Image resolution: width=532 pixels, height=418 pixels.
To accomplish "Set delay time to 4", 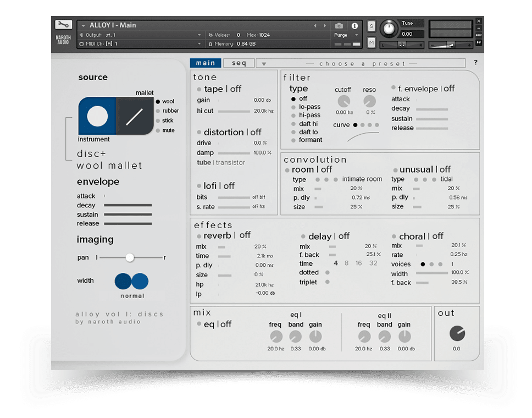I will pyautogui.click(x=336, y=263).
